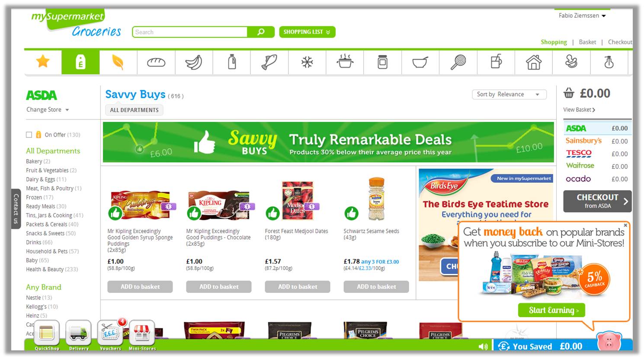Select the household house category icon
The image size is (644, 359).
[534, 62]
